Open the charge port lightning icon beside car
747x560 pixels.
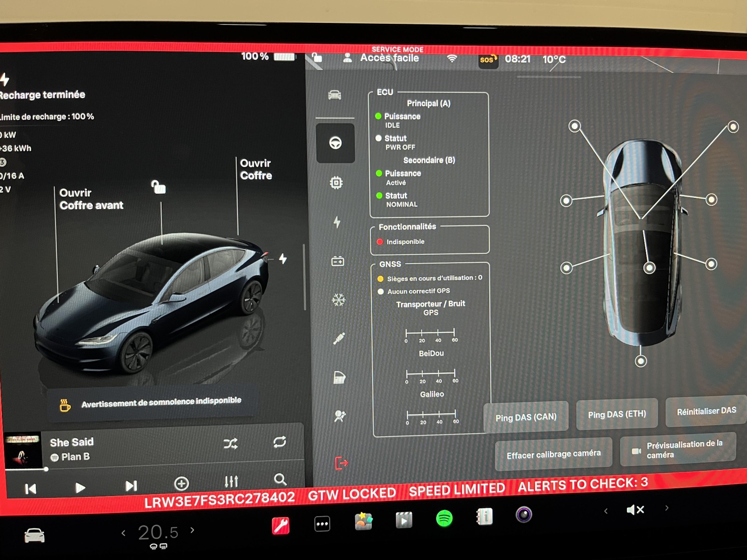283,259
